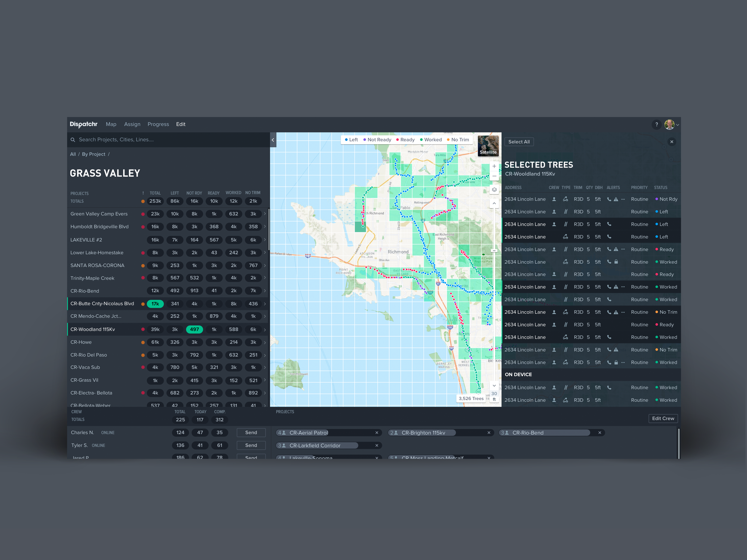Zoom out with the map minus button
Screen dimensions: 747x560
coord(494,176)
